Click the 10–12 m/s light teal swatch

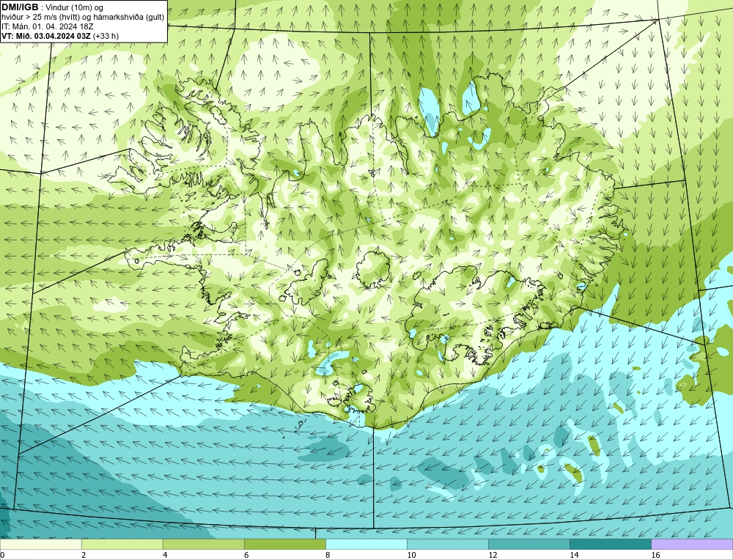(x=447, y=544)
